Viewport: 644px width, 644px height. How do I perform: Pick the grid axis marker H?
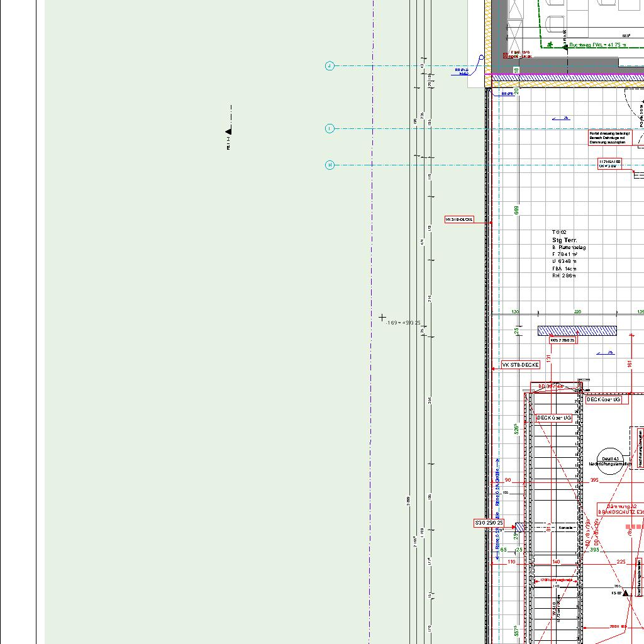tap(330, 165)
